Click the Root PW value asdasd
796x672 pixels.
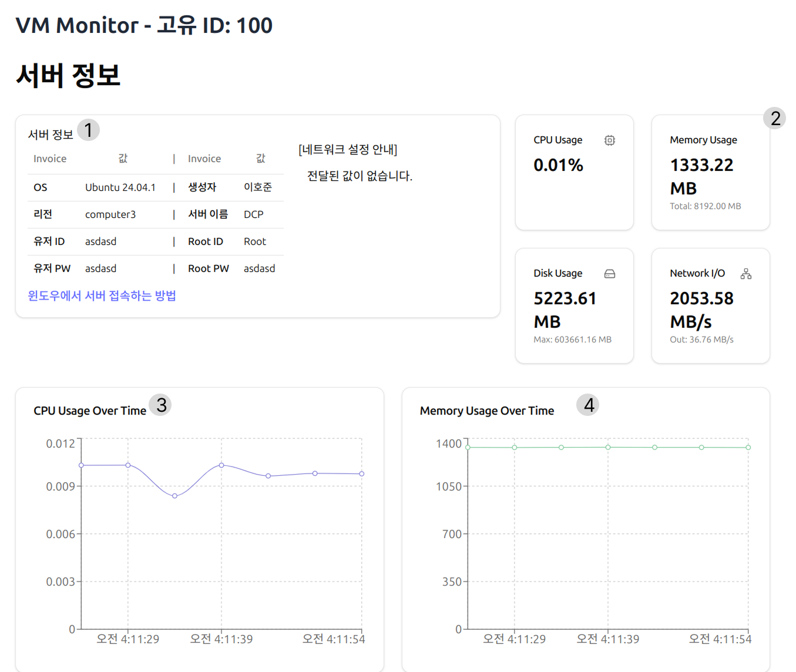click(x=259, y=268)
